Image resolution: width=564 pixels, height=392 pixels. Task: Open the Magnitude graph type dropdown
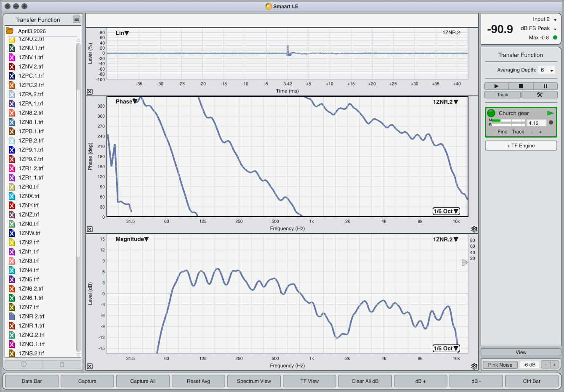pyautogui.click(x=132, y=239)
